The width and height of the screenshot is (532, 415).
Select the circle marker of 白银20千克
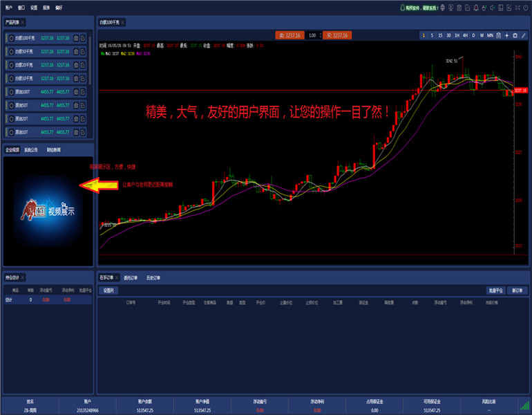point(11,65)
